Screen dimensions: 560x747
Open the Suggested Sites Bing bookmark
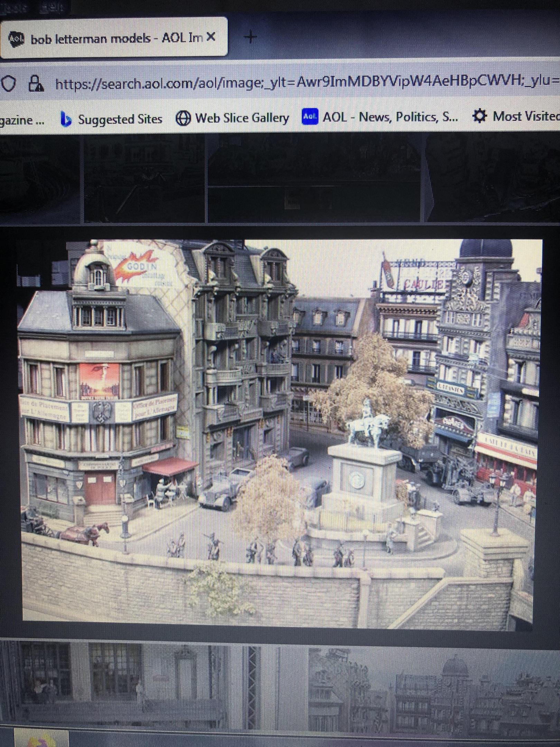coord(111,120)
